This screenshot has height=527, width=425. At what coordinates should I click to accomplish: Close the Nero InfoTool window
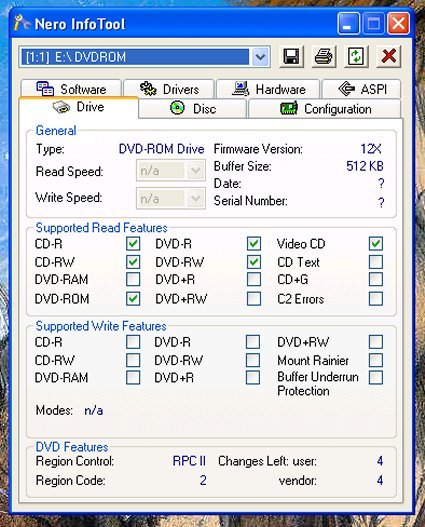click(398, 24)
